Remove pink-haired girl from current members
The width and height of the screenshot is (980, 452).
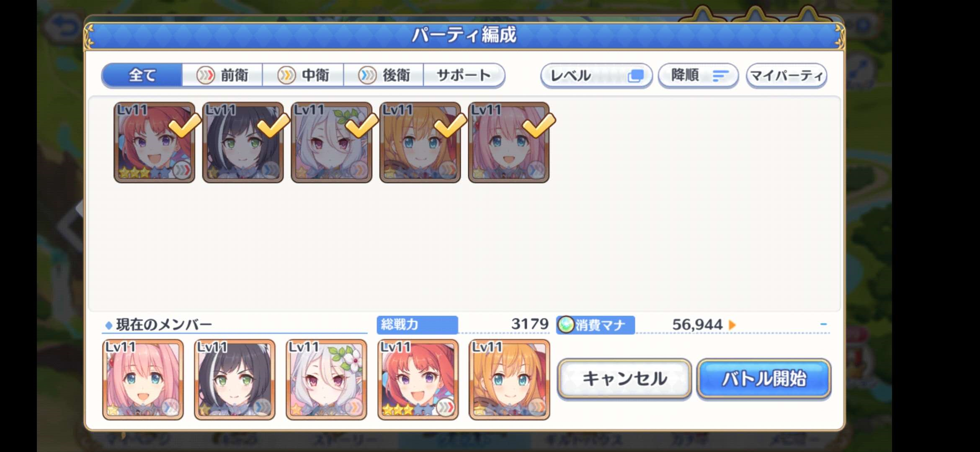click(x=143, y=380)
